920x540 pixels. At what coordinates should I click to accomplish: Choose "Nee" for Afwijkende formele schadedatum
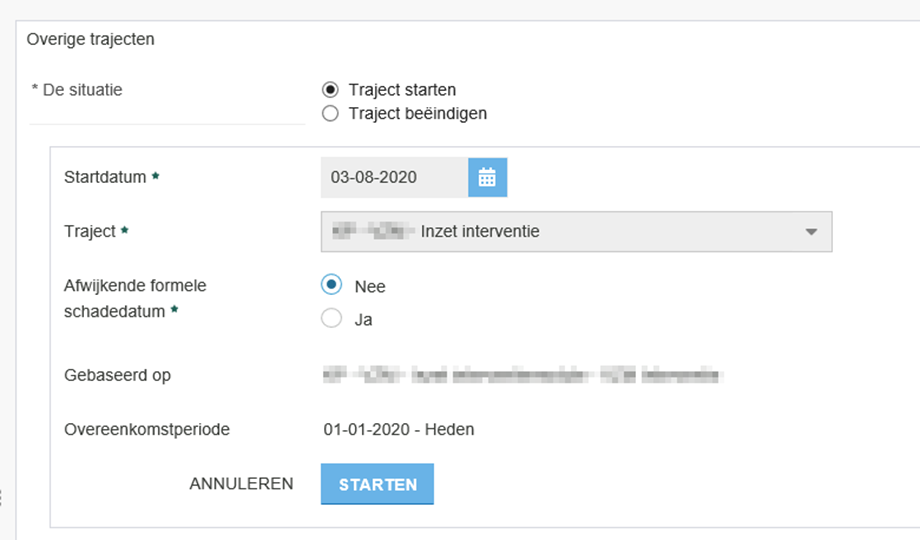tap(331, 285)
